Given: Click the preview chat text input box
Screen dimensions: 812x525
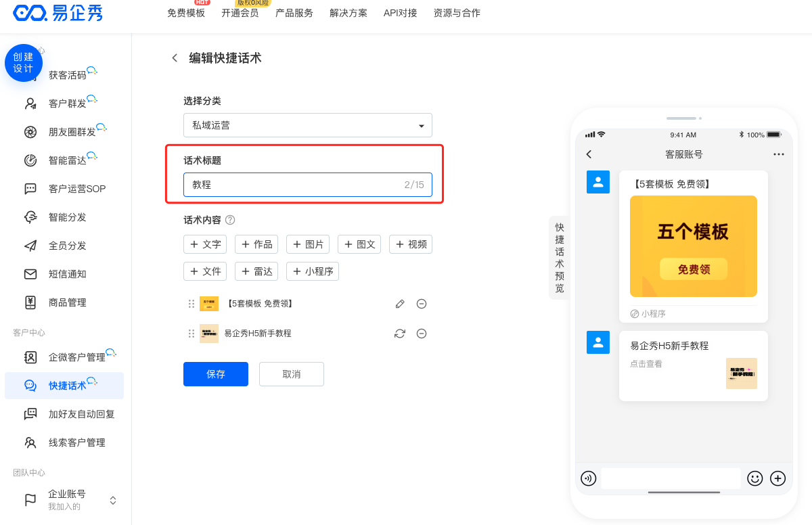Looking at the screenshot, I should tap(671, 478).
